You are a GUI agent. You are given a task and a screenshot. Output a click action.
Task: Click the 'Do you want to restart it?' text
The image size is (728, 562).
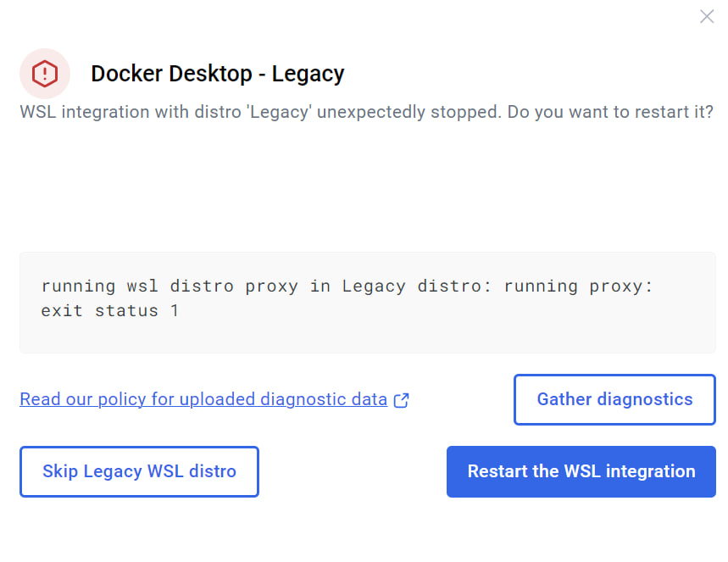pyautogui.click(x=610, y=112)
